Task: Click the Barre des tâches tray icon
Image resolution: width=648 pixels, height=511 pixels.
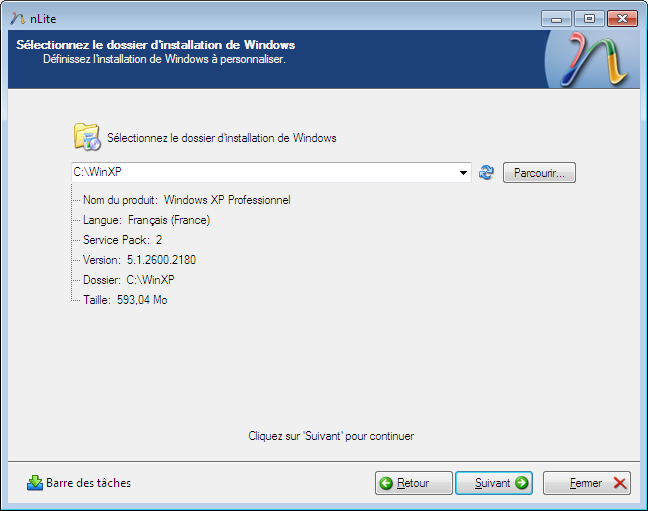Action: tap(35, 482)
